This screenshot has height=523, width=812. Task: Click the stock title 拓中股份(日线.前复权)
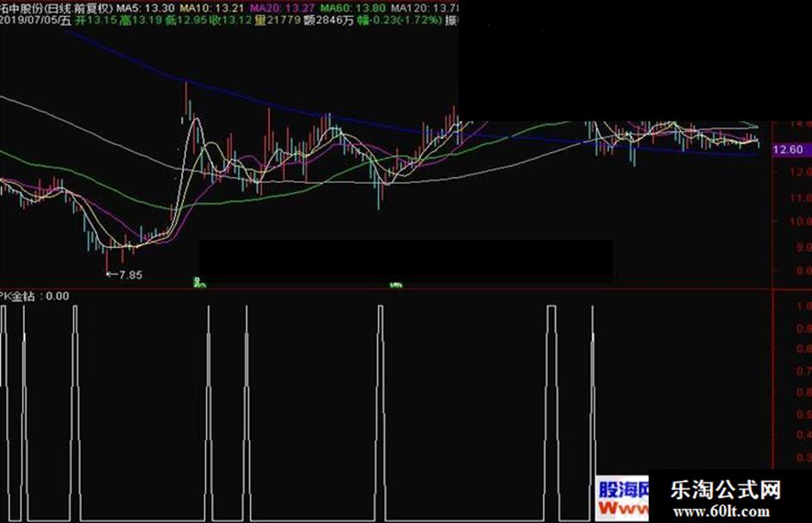click(57, 8)
